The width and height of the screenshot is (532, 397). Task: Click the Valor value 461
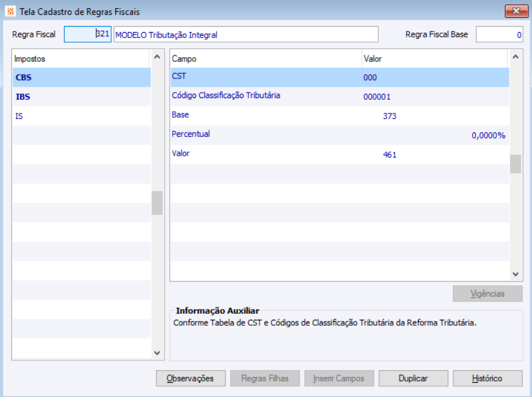tap(389, 155)
